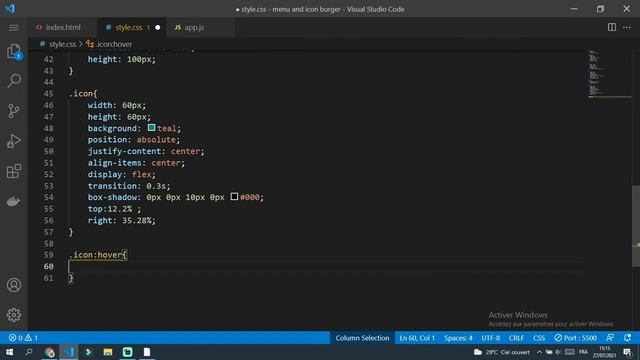This screenshot has width=640, height=360.
Task: Click the unsaved dot on style.css tab
Action: point(158,28)
